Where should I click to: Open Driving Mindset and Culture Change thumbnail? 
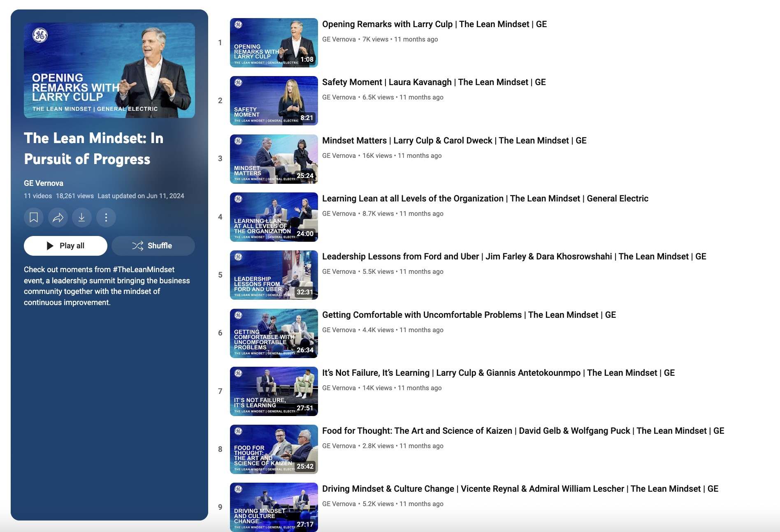(x=274, y=507)
